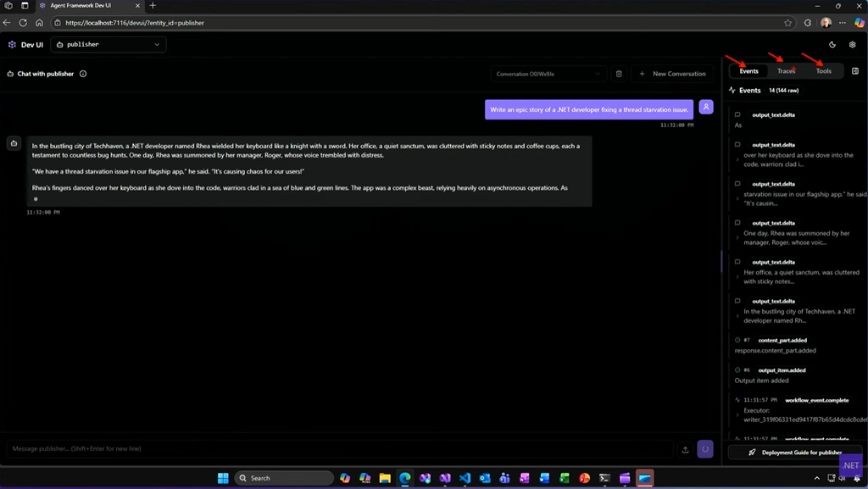
Task: Show publisher details via the info icon
Action: tap(83, 74)
